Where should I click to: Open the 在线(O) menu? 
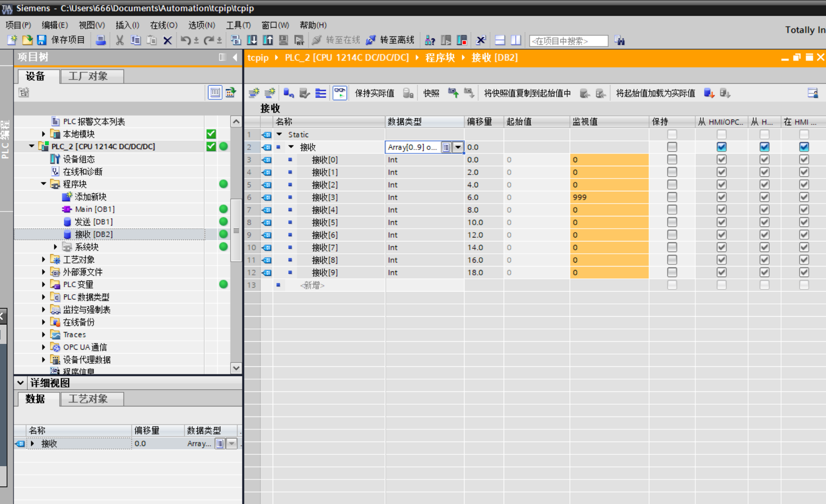click(164, 25)
